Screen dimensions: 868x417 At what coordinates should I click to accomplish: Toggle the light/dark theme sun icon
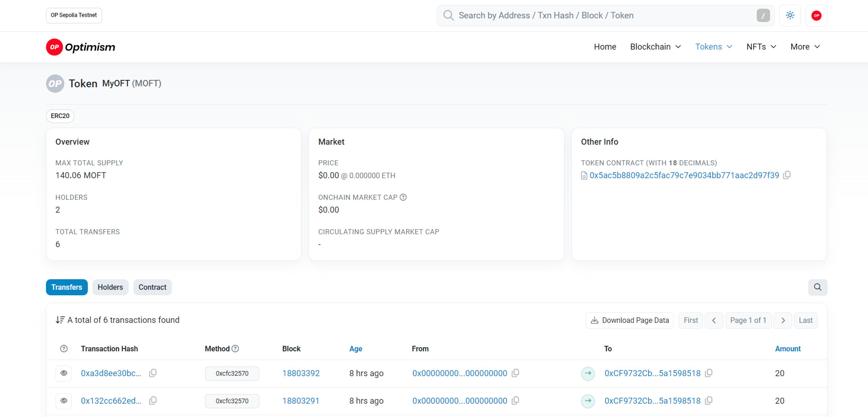pos(790,15)
